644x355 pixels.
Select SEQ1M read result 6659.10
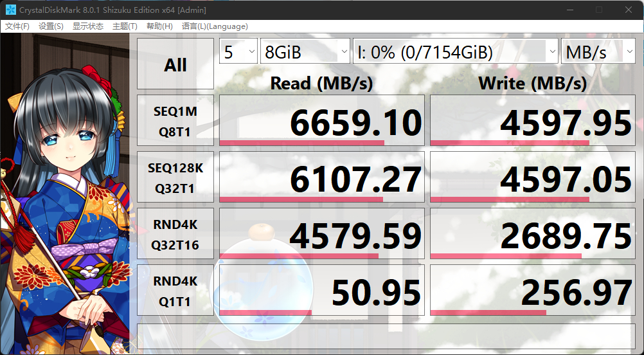coord(322,120)
